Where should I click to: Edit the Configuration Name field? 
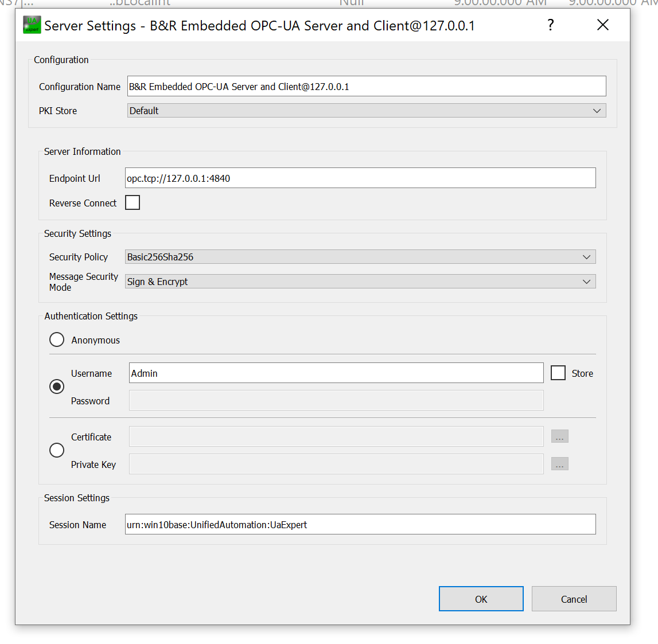coord(367,87)
